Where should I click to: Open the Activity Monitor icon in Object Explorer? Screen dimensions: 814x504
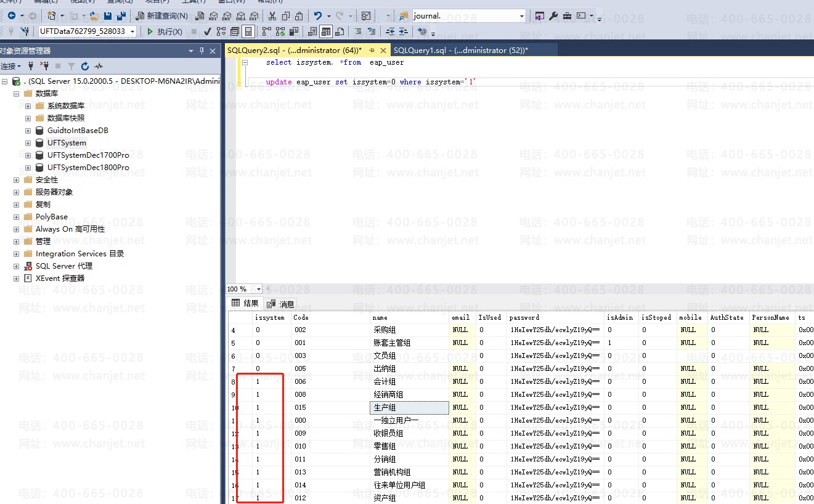coord(99,66)
